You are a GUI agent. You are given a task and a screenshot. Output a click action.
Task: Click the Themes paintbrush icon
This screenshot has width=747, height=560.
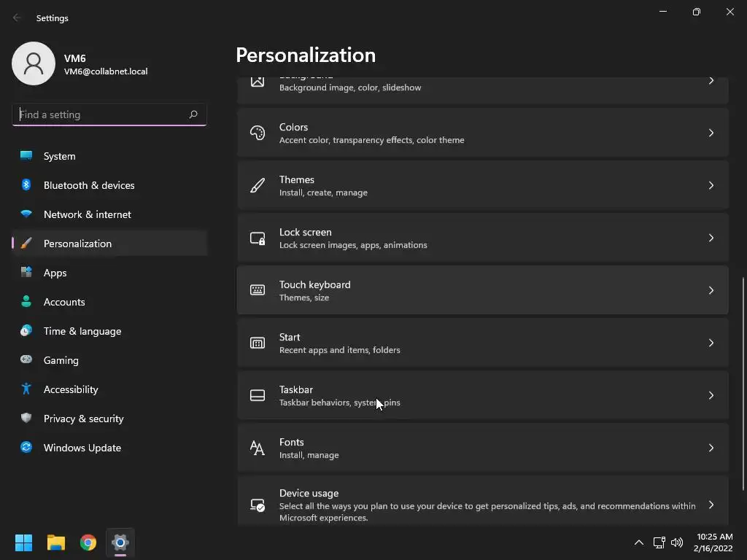click(258, 185)
